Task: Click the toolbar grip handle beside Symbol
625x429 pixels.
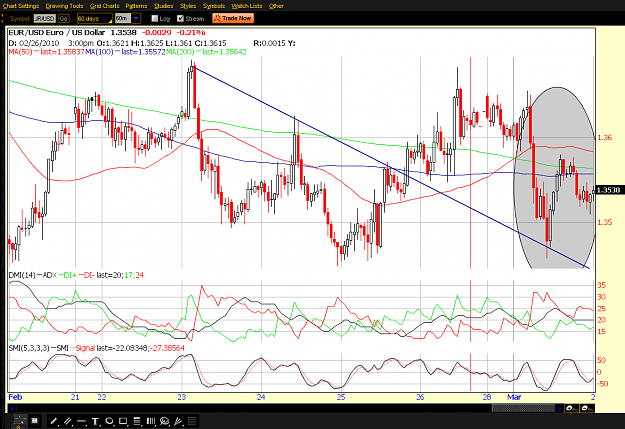Action: click(x=3, y=18)
